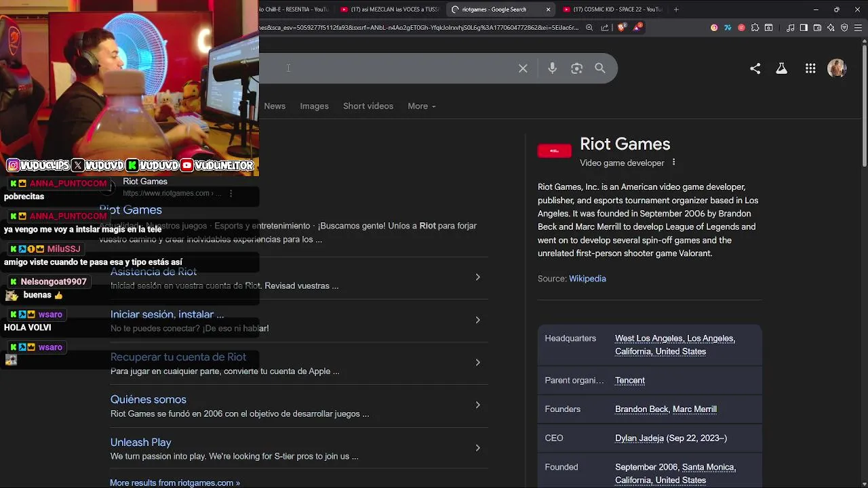
Task: Close the riotgames - Google Search tab
Action: 548,9
